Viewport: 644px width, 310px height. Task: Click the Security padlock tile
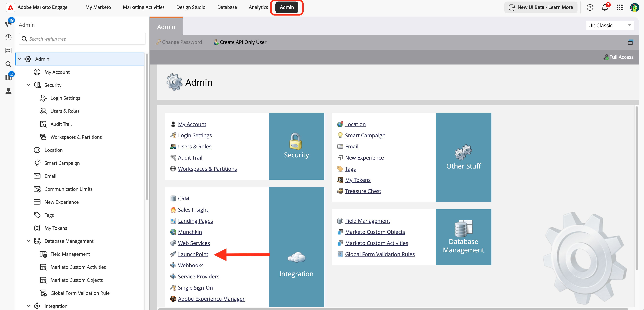296,146
